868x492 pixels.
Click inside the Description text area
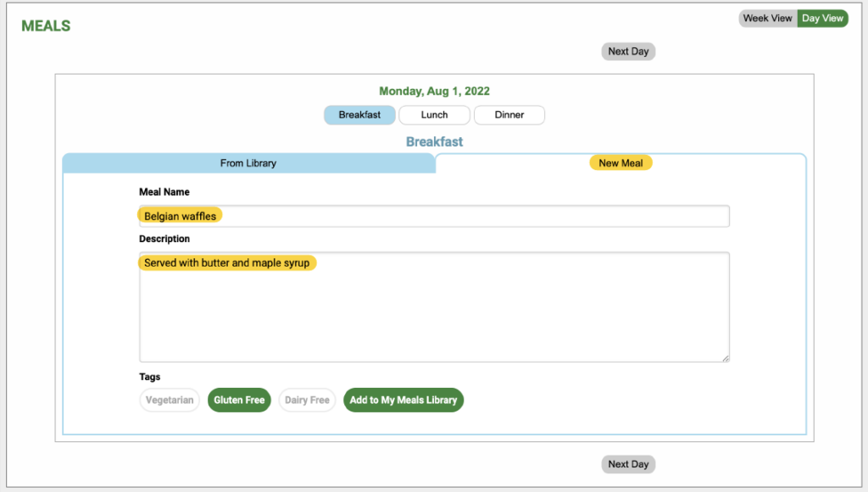435,307
